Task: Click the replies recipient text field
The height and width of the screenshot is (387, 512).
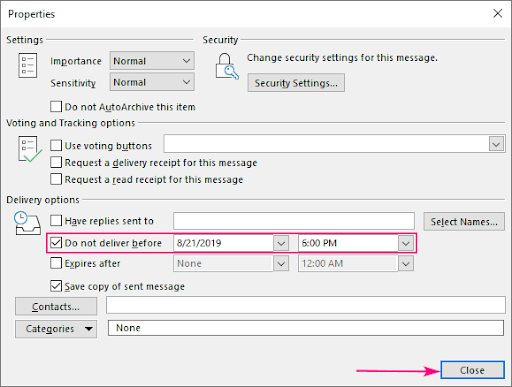Action: tap(294, 221)
